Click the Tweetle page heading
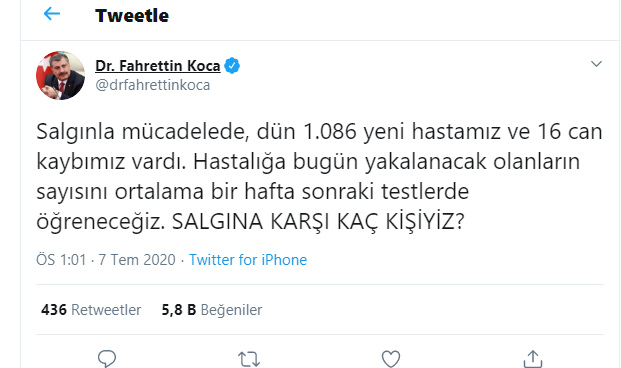The height and width of the screenshot is (368, 621). click(x=132, y=16)
